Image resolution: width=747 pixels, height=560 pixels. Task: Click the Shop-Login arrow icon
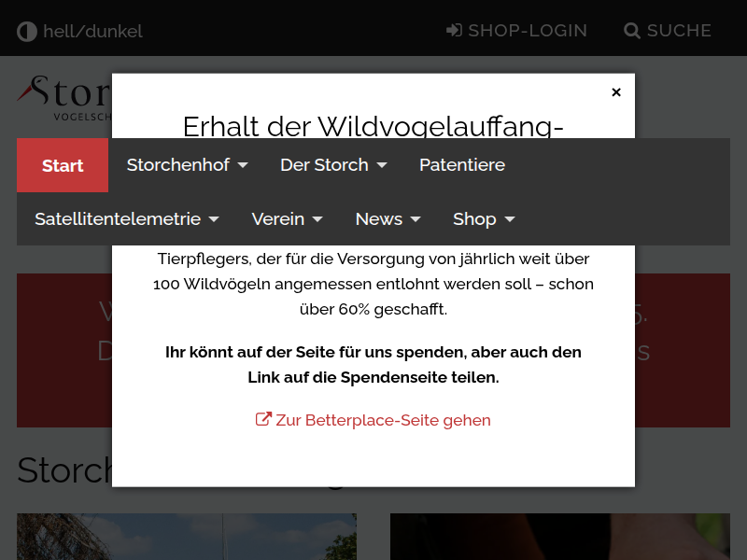click(455, 31)
